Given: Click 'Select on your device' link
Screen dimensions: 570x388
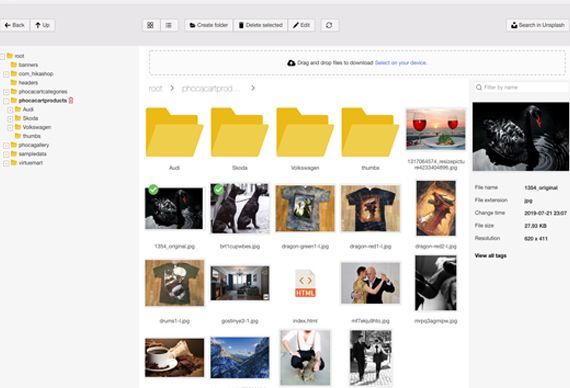Looking at the screenshot, I should [401, 63].
